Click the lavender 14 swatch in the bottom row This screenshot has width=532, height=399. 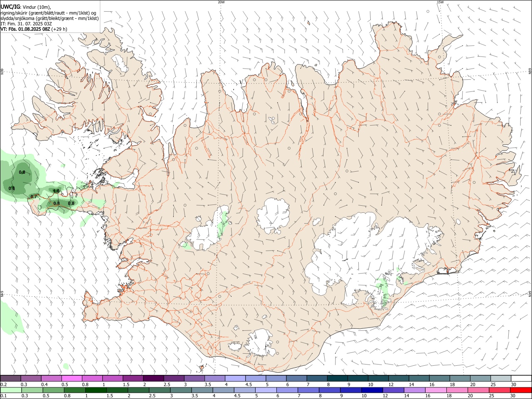coord(414,390)
